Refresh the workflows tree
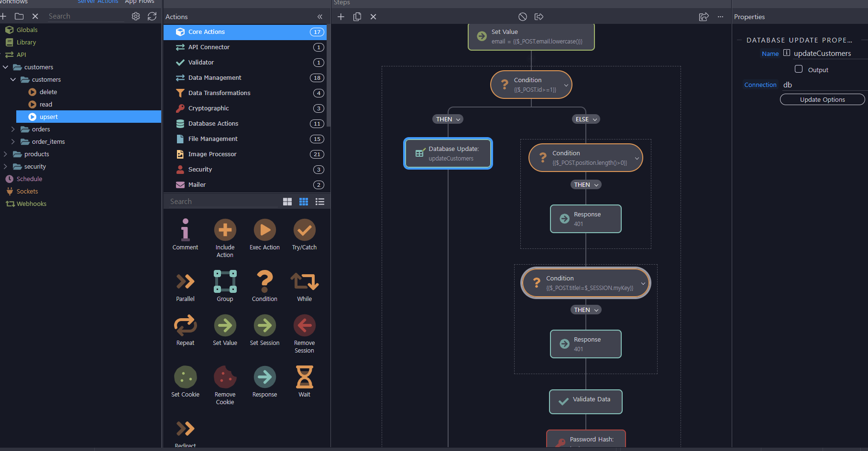Viewport: 868px width, 451px height. coord(152,16)
